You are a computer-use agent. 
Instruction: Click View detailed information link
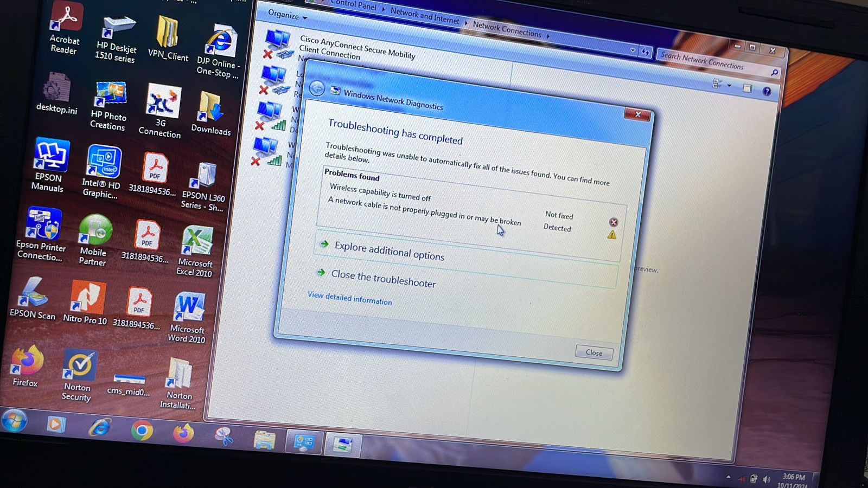click(x=349, y=298)
